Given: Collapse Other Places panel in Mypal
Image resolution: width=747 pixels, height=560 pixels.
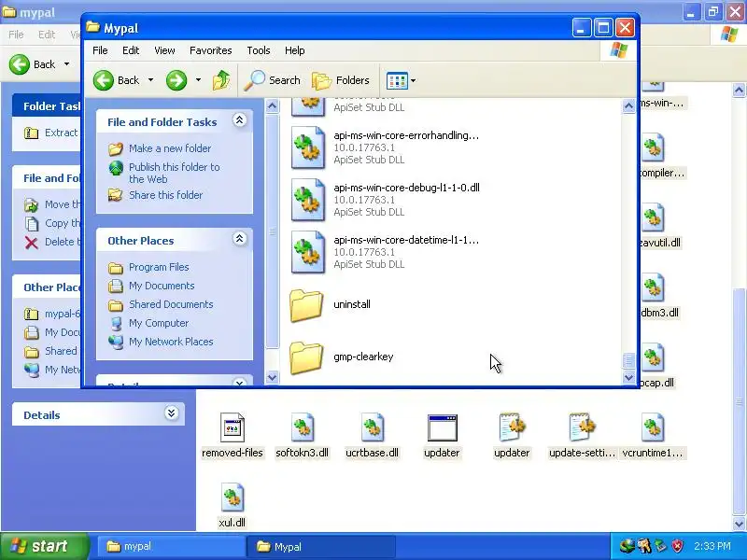Looking at the screenshot, I should click(239, 239).
